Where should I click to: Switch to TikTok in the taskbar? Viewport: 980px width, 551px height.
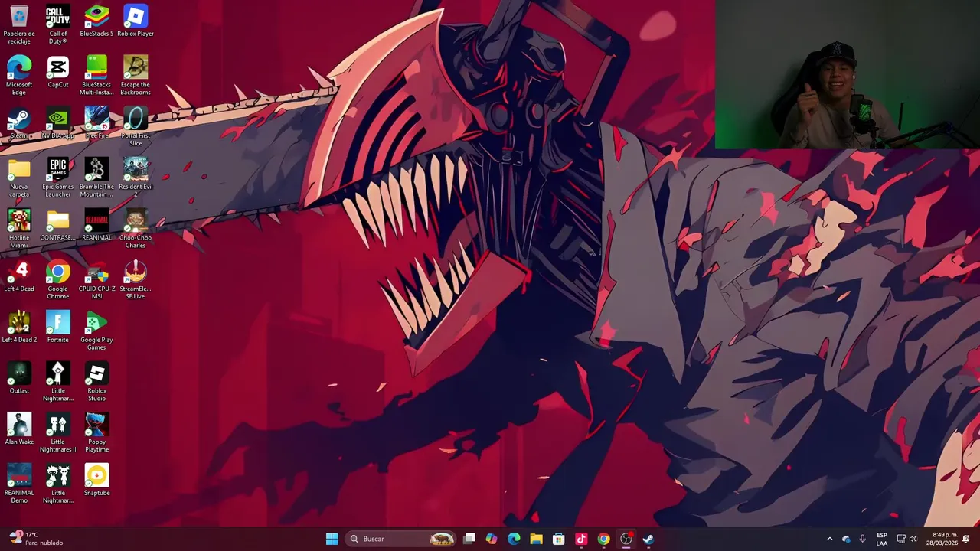coord(581,539)
